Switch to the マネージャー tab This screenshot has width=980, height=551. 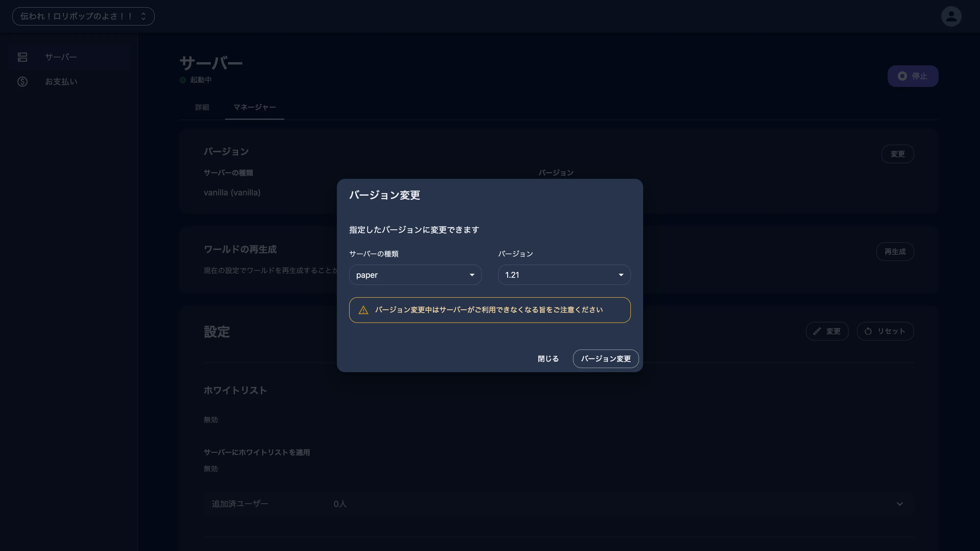tap(254, 107)
